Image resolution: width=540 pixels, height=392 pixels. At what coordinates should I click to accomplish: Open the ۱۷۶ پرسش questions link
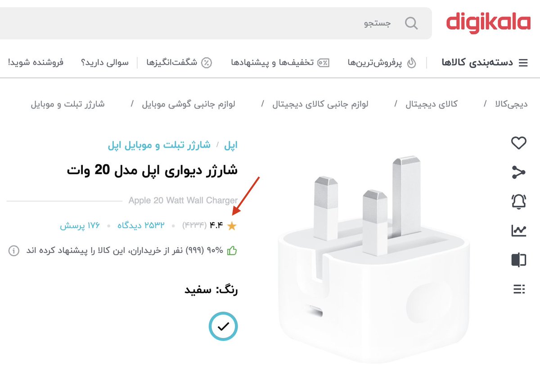[x=80, y=225]
